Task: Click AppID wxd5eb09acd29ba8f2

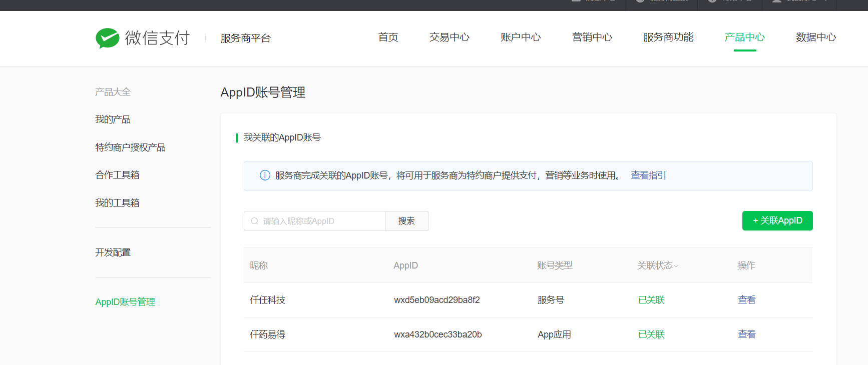Action: click(x=437, y=300)
